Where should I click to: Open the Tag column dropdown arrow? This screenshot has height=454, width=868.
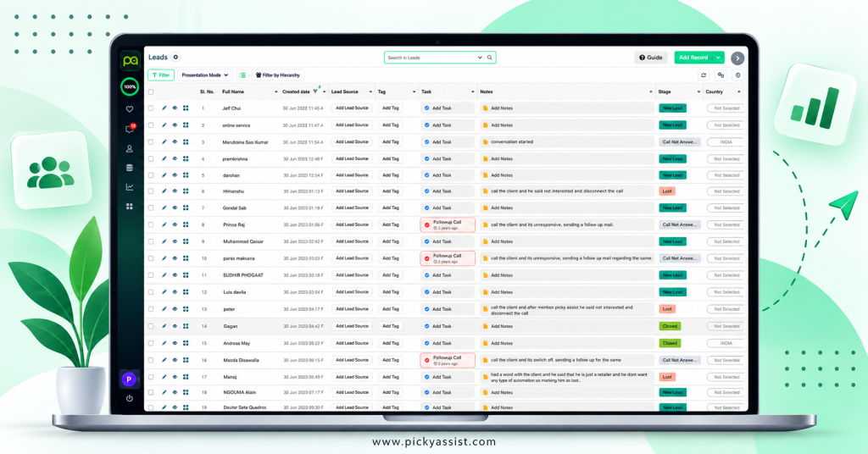click(414, 91)
